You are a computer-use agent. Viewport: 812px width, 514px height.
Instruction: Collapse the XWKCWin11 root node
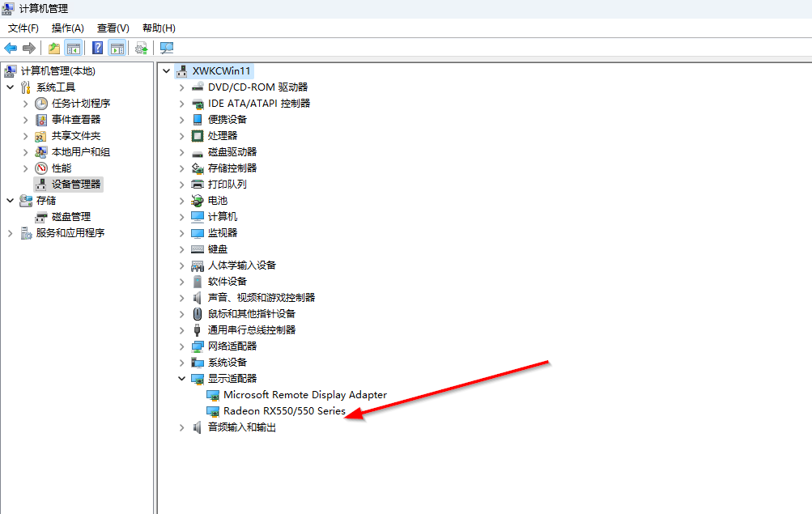pyautogui.click(x=166, y=71)
